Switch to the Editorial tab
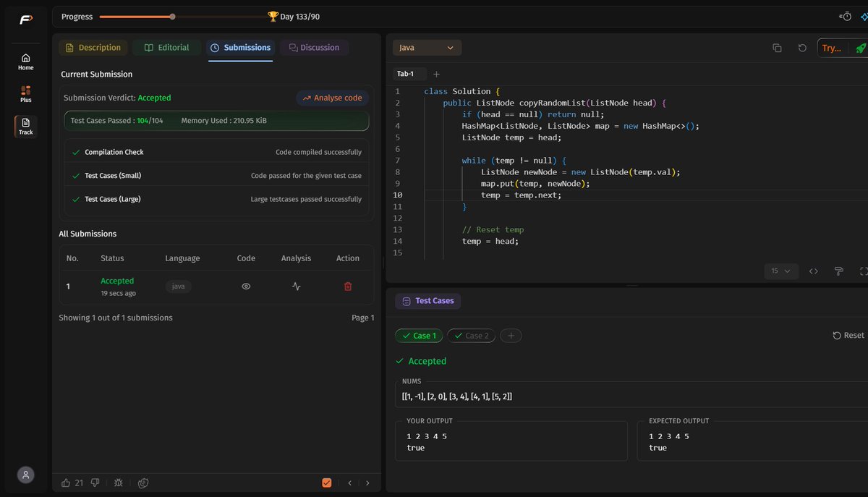The image size is (868, 497). click(x=167, y=48)
